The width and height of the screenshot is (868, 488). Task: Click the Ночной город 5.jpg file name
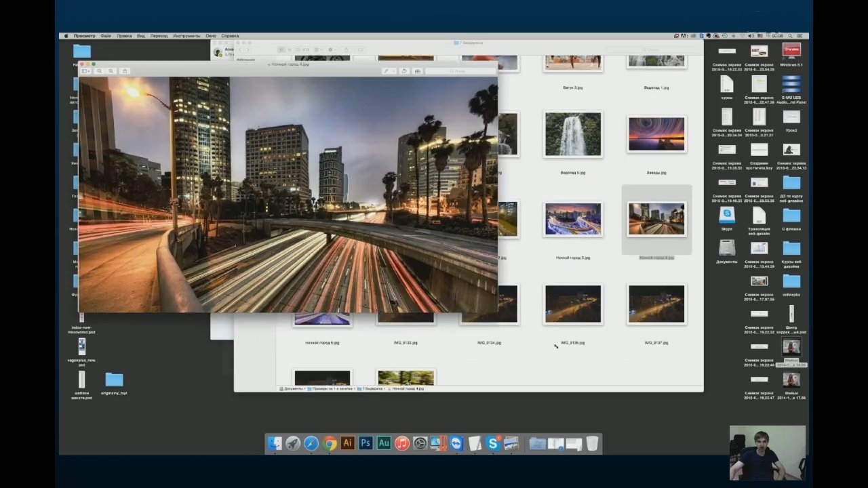click(322, 343)
